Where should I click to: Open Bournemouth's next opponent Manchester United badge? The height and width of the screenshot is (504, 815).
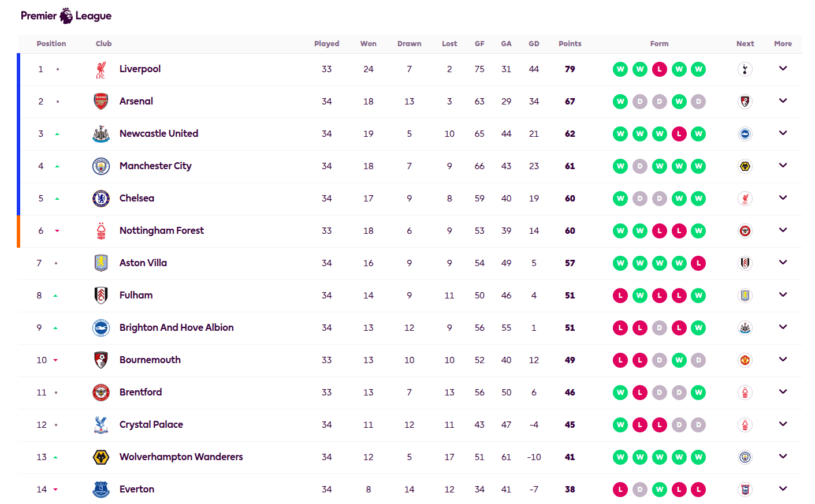[745, 360]
